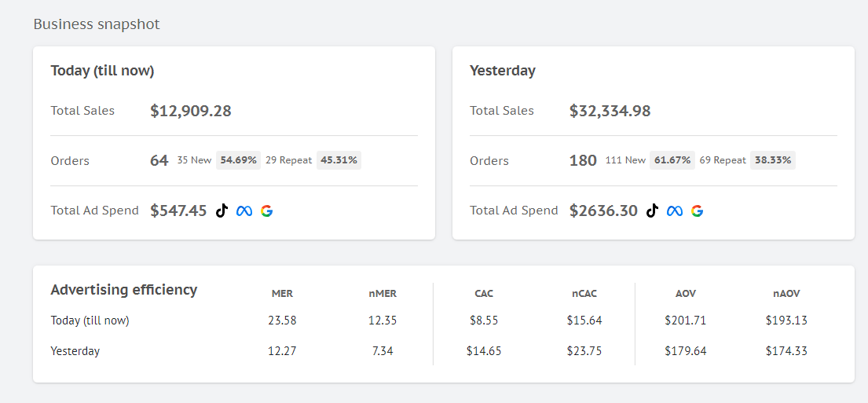
Task: Click the 61.67% new orders badge
Action: tap(672, 160)
